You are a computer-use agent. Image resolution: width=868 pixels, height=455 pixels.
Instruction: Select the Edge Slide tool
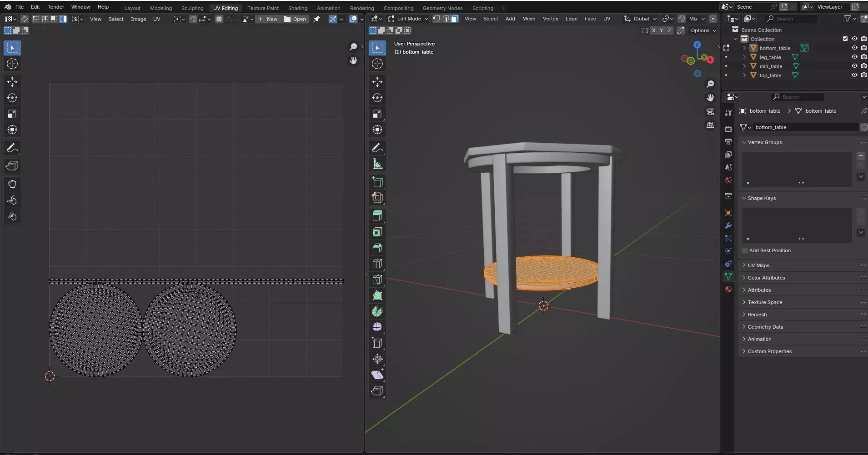[x=377, y=343]
